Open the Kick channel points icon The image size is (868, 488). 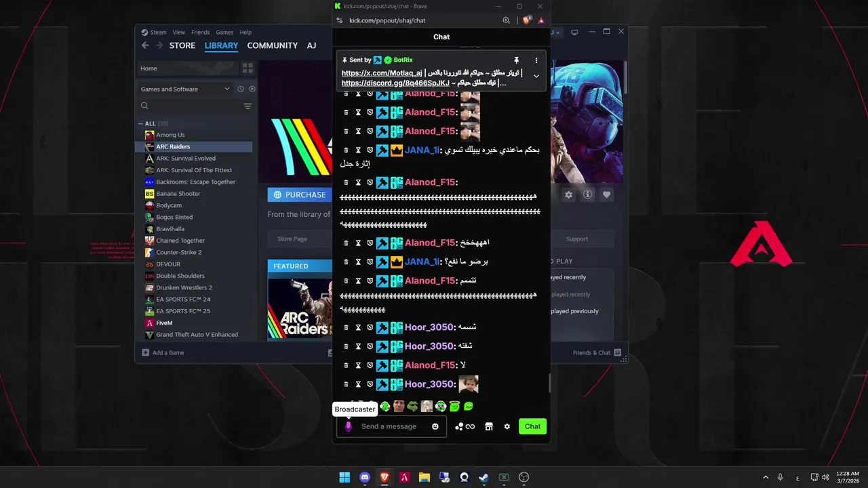(x=465, y=426)
